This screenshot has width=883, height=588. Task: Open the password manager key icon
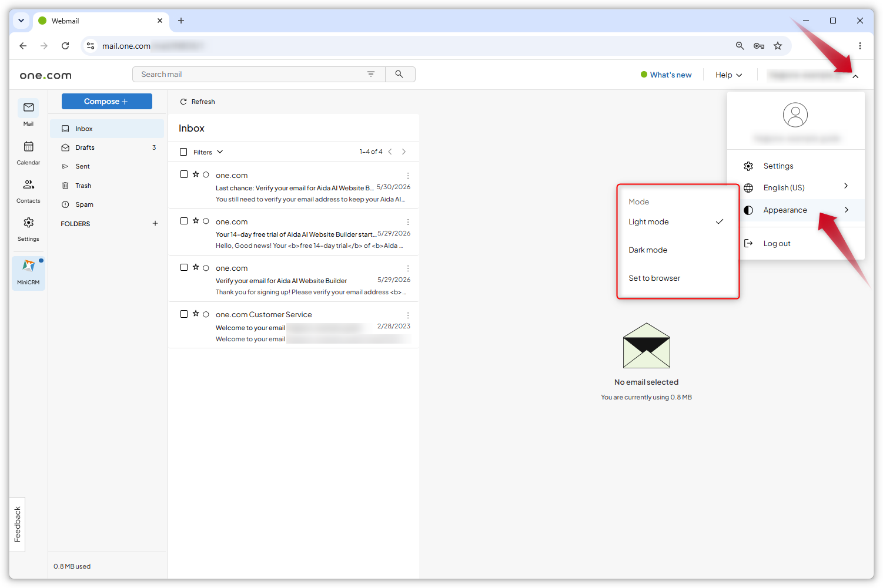759,46
